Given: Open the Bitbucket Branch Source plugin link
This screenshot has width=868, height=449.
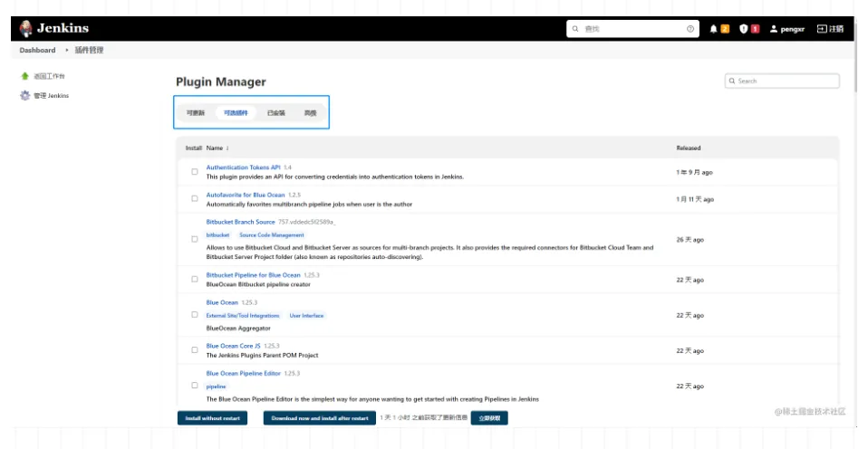Looking at the screenshot, I should (x=240, y=222).
